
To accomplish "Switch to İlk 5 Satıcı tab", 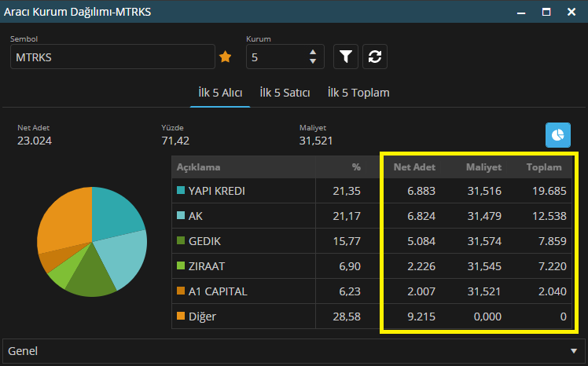I will click(285, 93).
